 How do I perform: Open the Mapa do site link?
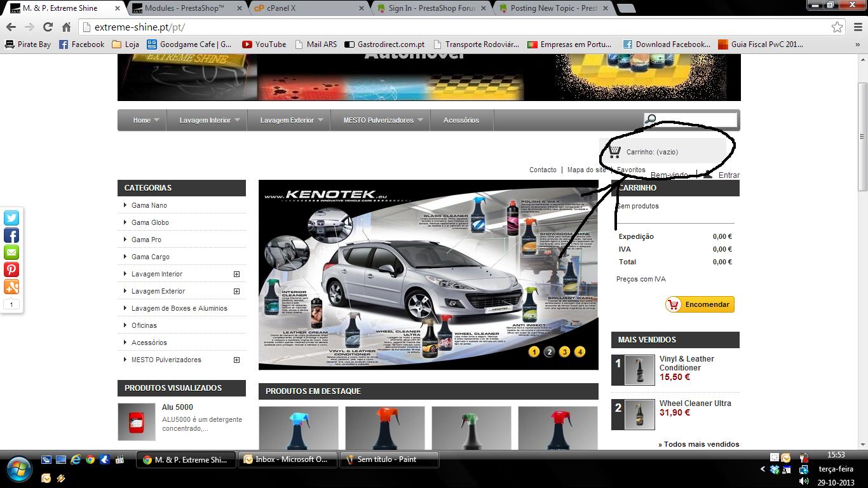coord(587,170)
